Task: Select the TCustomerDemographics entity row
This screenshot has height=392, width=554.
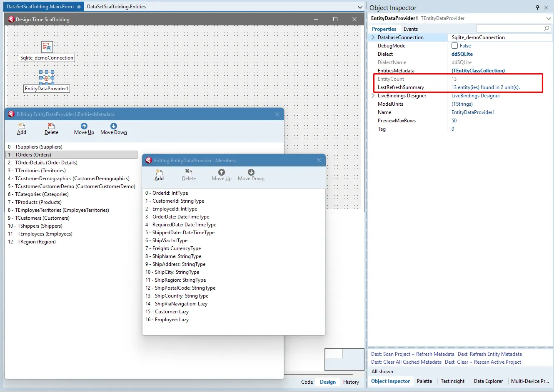Action: point(72,179)
